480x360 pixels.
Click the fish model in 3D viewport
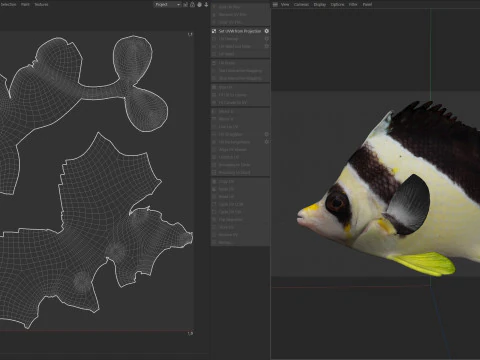pos(389,189)
